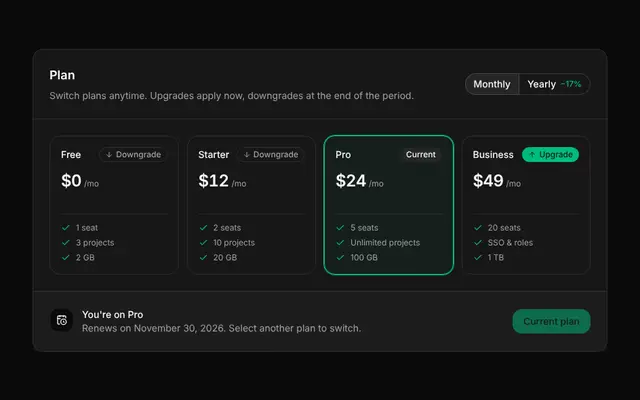Click the 'Unlimited projects' feature text
640x400 pixels.
point(385,242)
